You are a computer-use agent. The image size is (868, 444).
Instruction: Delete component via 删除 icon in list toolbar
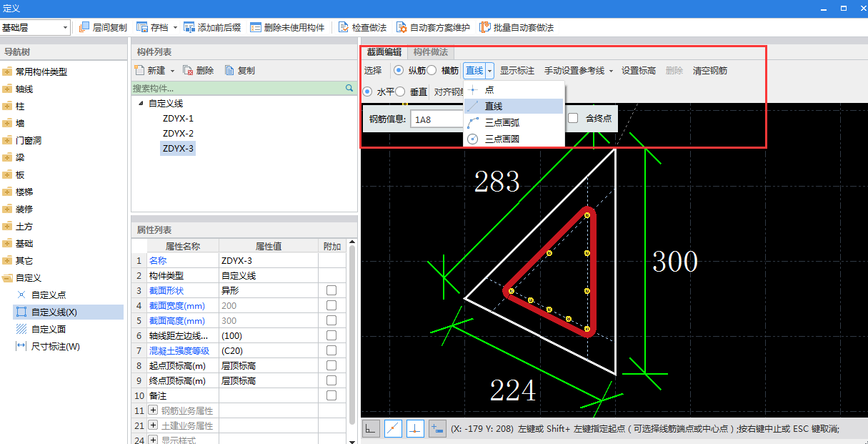tap(188, 70)
